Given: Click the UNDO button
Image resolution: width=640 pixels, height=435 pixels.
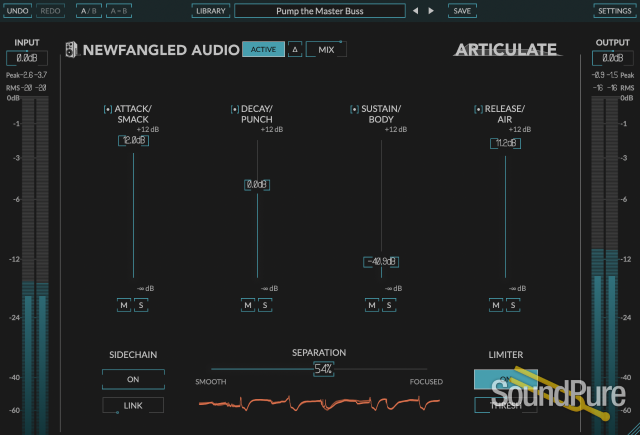Looking at the screenshot, I should point(18,10).
